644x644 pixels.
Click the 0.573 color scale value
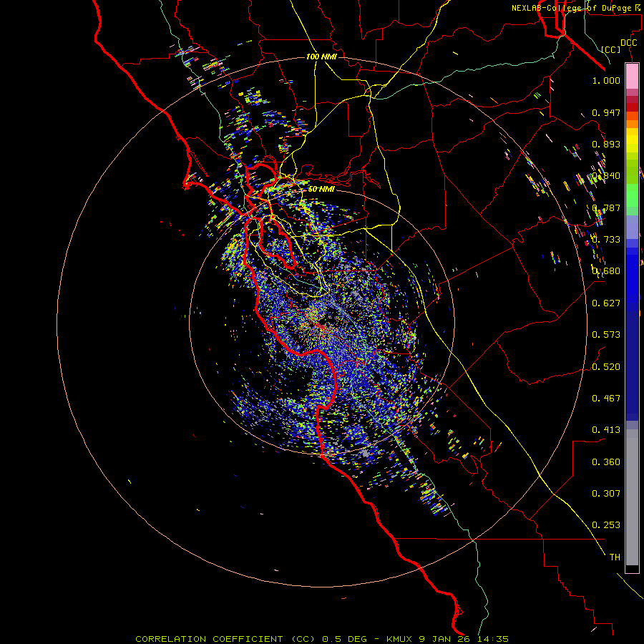tap(606, 335)
